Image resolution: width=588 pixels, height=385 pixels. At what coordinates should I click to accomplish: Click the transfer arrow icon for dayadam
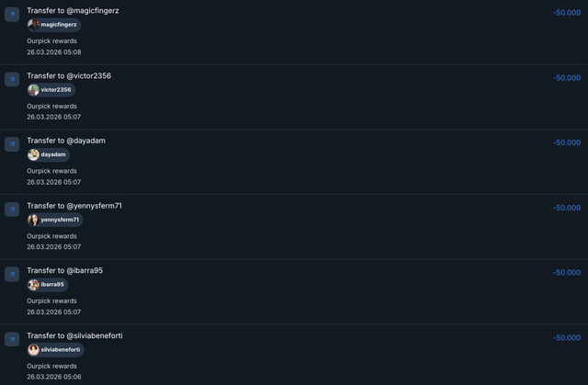[12, 144]
